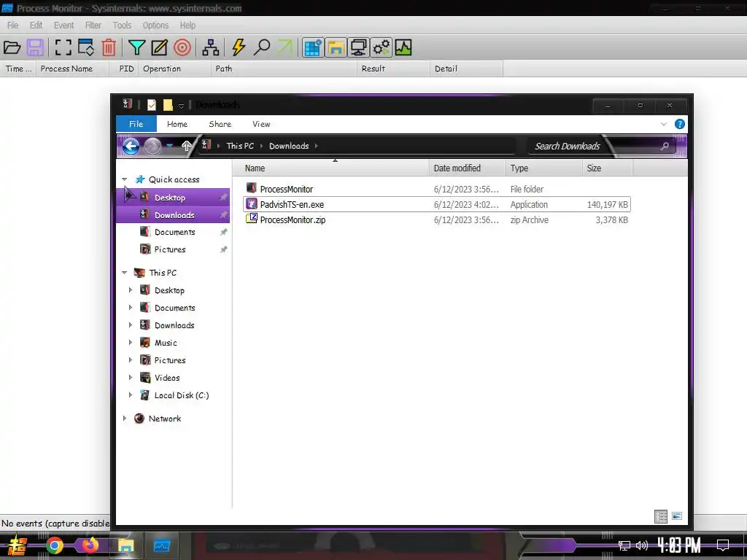Open the Tools menu in Process Monitor
Screen dimensions: 747x560
[x=122, y=26]
